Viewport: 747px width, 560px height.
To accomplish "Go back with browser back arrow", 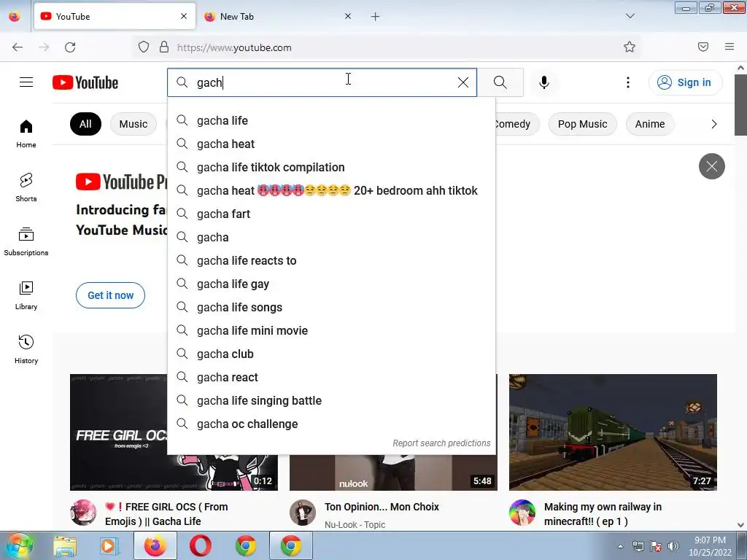I will pyautogui.click(x=18, y=47).
